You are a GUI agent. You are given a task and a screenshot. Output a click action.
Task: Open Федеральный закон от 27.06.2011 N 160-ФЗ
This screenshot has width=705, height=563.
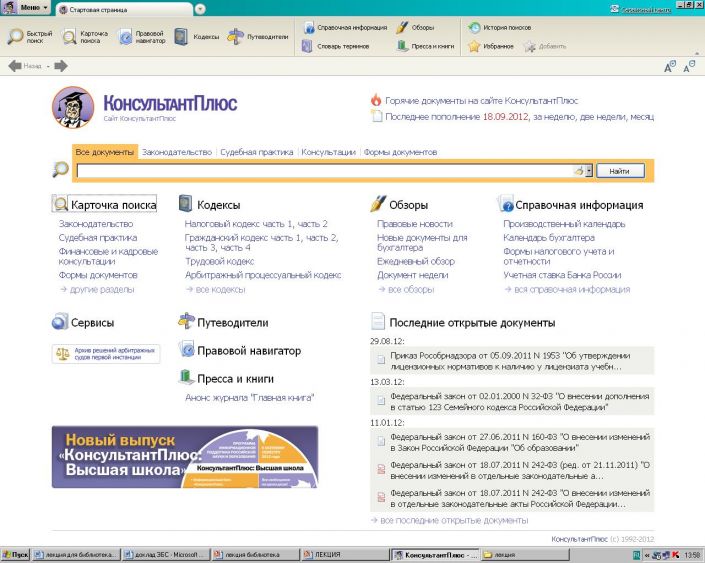coord(512,442)
